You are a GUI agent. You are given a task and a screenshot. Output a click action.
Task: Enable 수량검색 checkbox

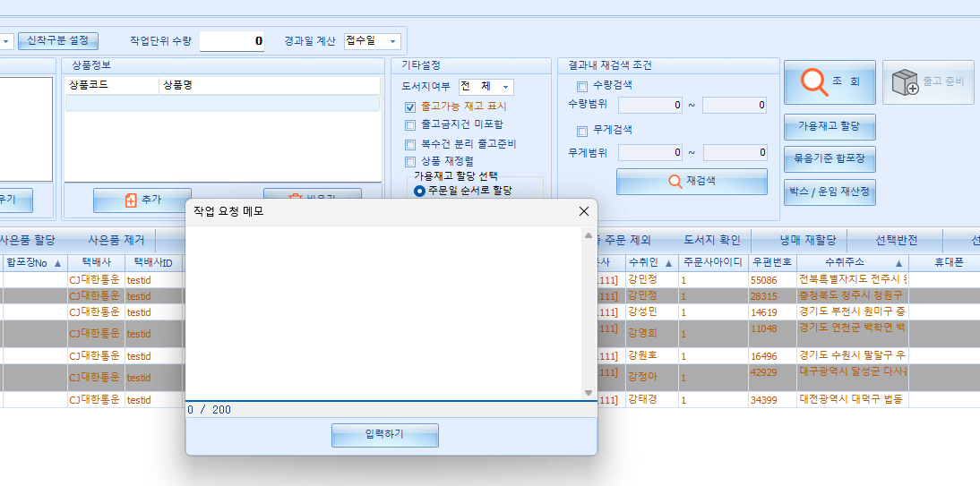click(582, 86)
